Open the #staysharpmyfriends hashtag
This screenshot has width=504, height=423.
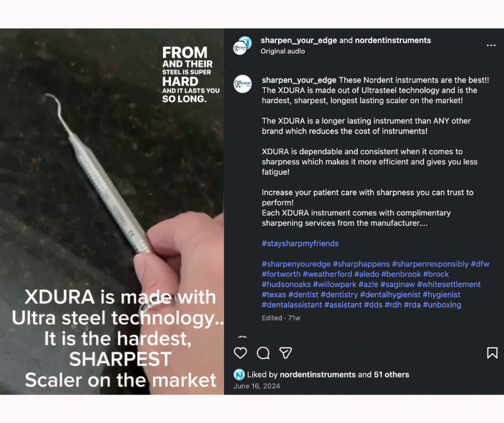point(300,243)
